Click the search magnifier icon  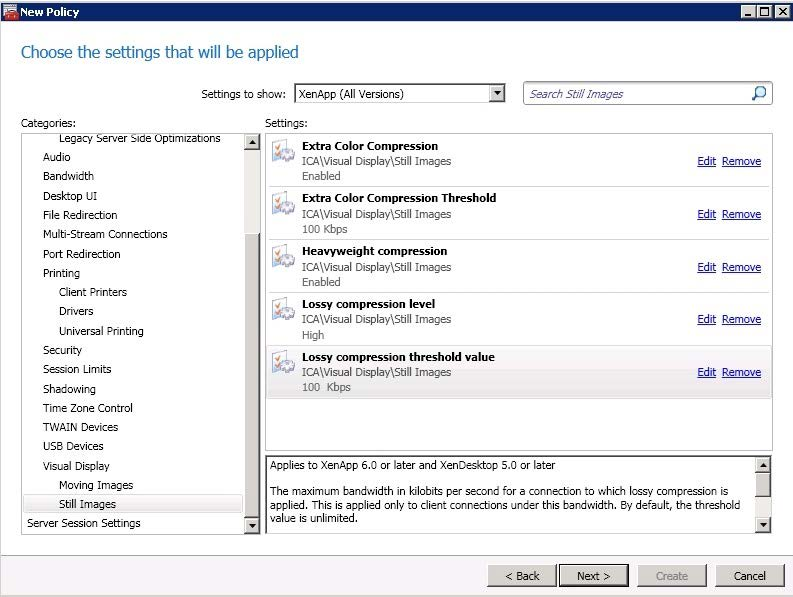759,94
